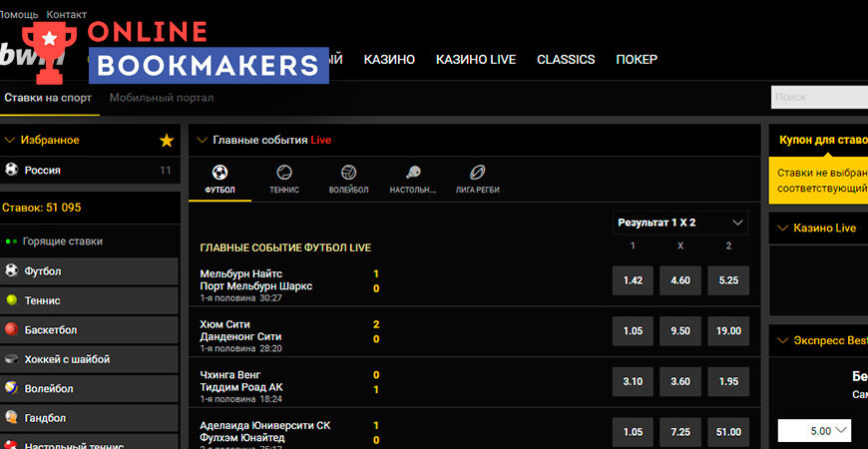Screen dimensions: 868x449
Task: Click the Russia football ball icon
Action: [12, 169]
